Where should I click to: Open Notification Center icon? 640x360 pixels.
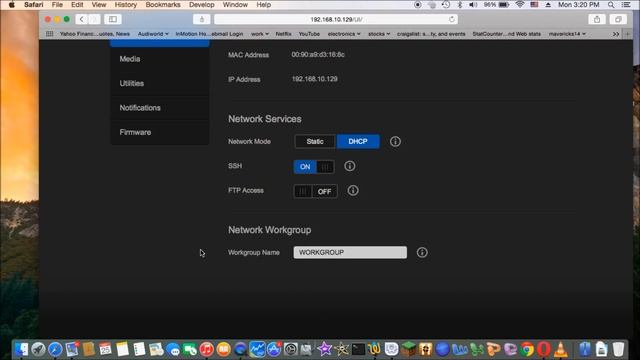pos(626,5)
